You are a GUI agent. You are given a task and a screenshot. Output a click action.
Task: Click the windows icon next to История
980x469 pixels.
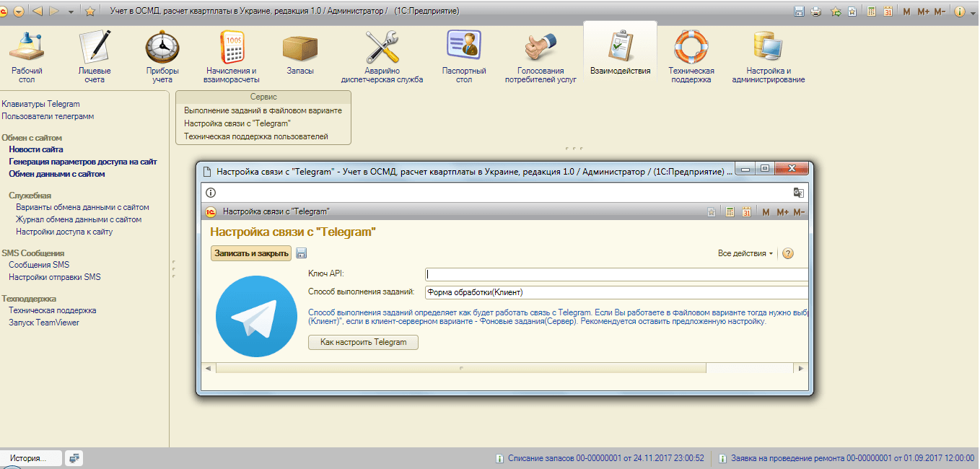[74, 458]
